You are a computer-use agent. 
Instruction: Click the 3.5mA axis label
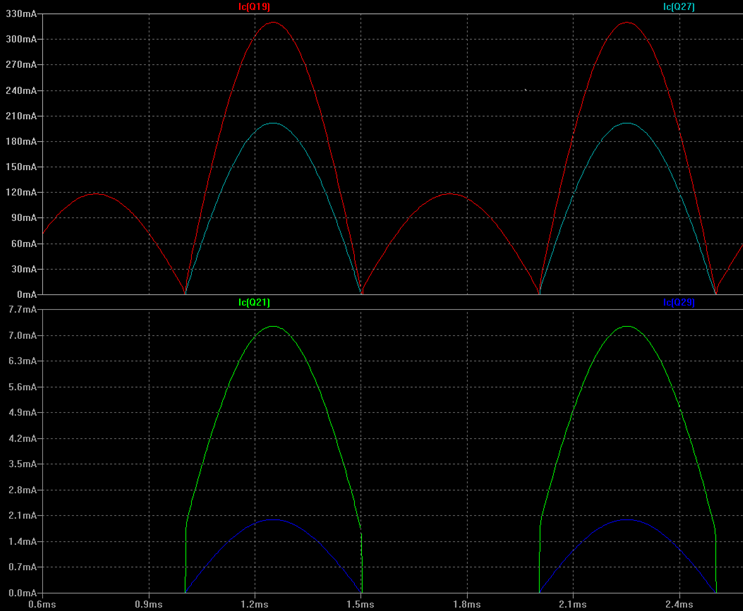22,464
